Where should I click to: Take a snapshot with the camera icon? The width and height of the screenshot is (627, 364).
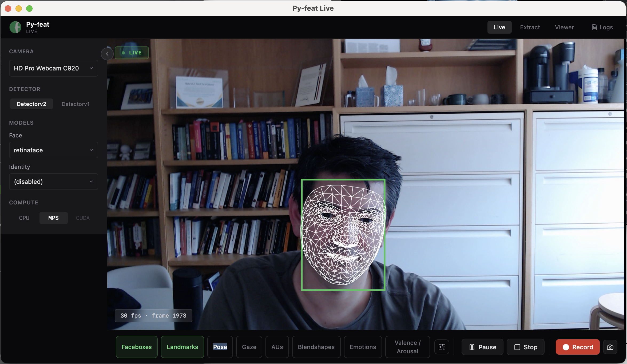(x=610, y=347)
